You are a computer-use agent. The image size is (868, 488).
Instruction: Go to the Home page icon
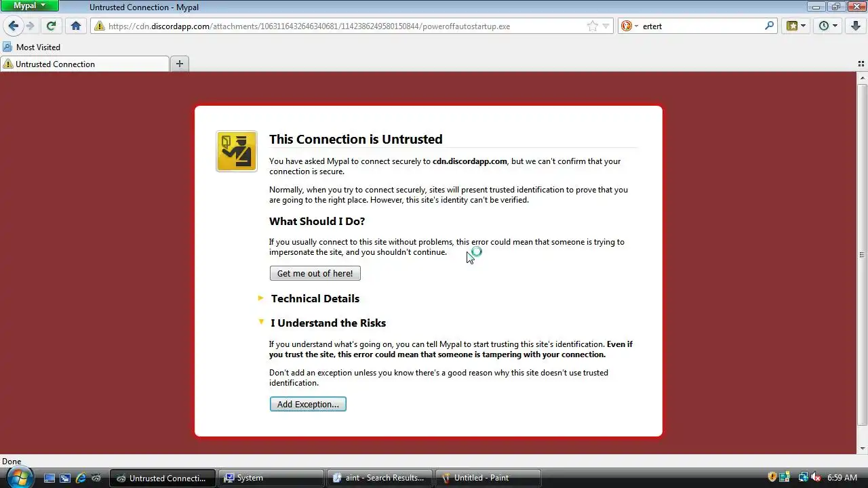76,26
